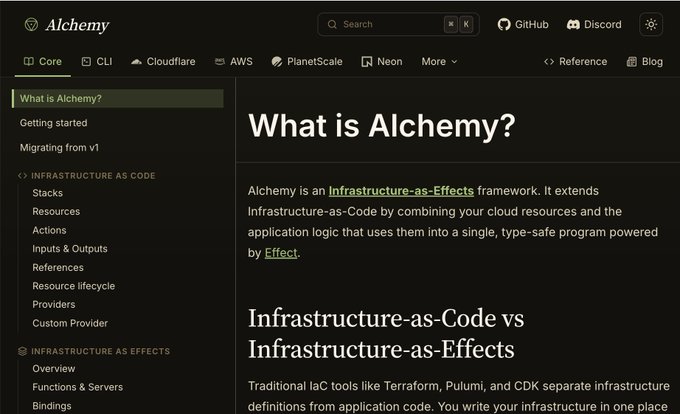Open the Blog link
Image resolution: width=680 pixels, height=414 pixels.
[644, 62]
